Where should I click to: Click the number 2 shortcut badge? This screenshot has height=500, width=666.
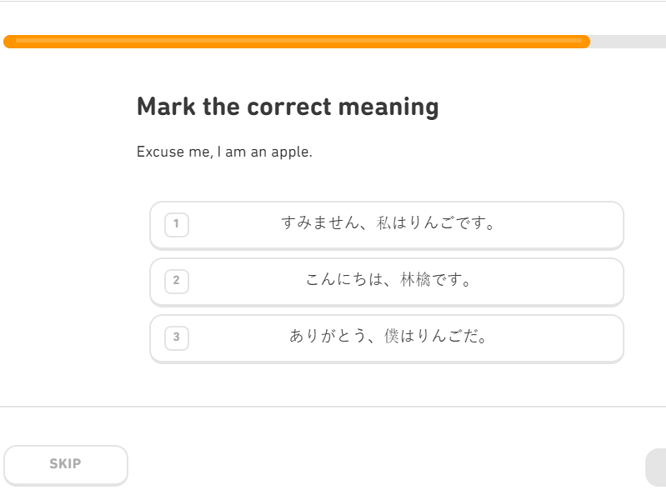click(x=176, y=281)
